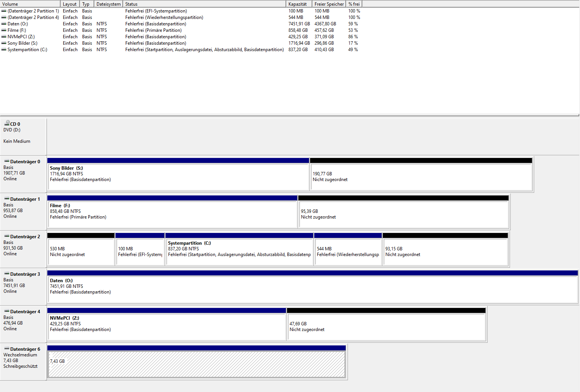
Task: Click the drive icon of Sony Bilder (S:) row
Action: pyautogui.click(x=4, y=43)
